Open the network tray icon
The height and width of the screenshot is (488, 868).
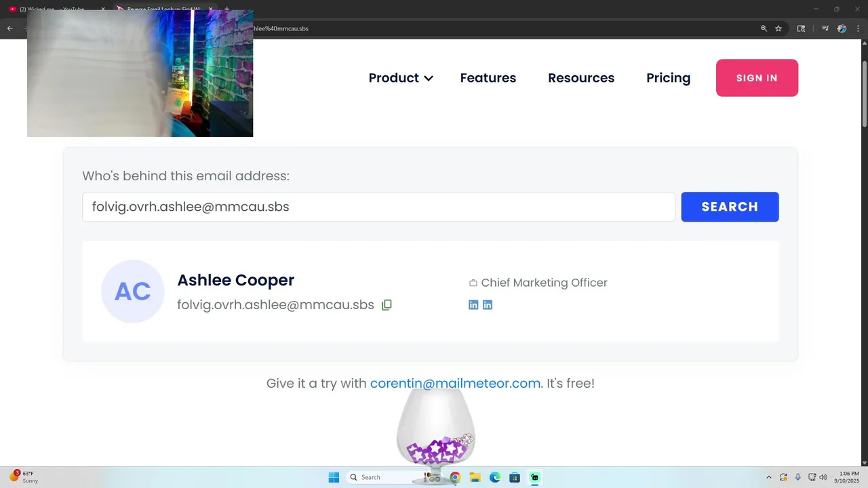click(x=812, y=477)
